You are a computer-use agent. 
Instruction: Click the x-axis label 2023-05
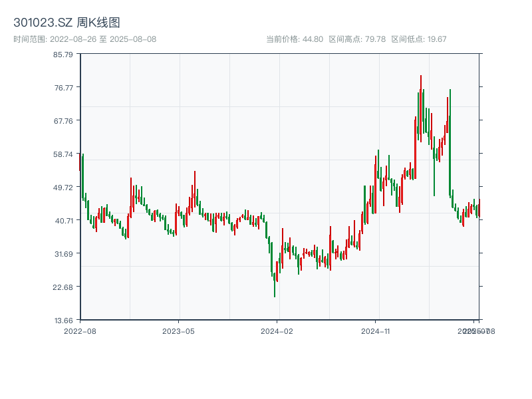178,331
